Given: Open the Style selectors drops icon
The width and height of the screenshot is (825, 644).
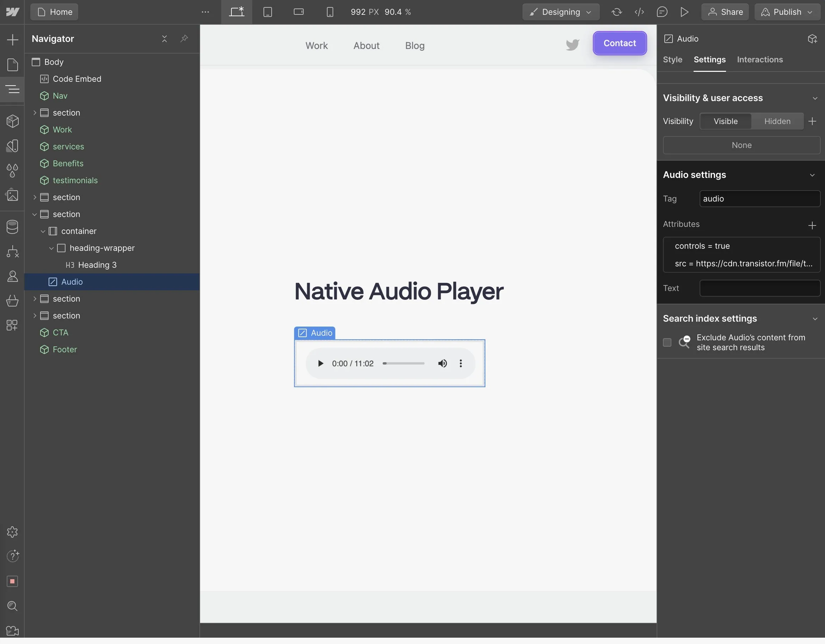Looking at the screenshot, I should pyautogui.click(x=12, y=171).
